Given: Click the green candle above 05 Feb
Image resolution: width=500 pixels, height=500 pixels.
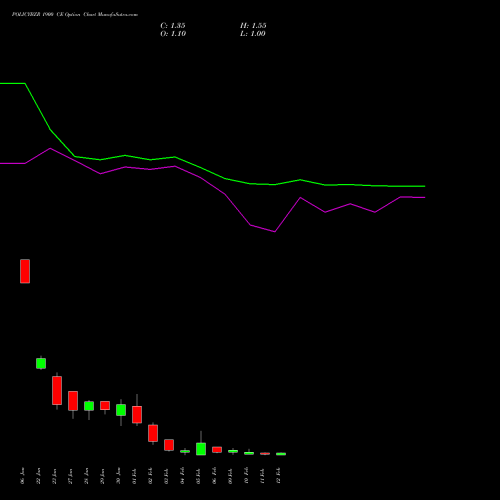Looking at the screenshot, I should (201, 449).
